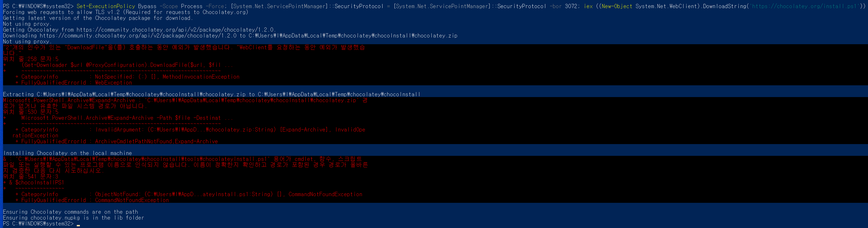Click the 'Forcing web requests to allow TLS v1.2' line
Image resolution: width=868 pixels, height=228 pixels.
(x=126, y=12)
